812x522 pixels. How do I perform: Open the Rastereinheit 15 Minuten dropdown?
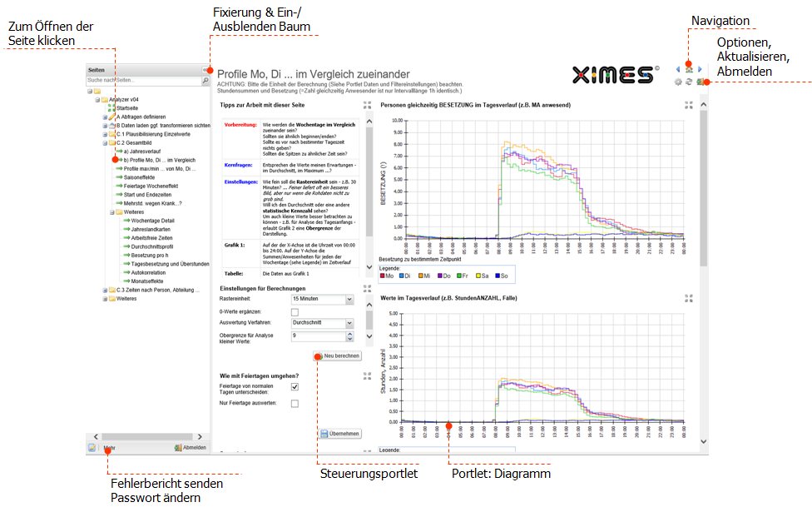click(x=349, y=299)
